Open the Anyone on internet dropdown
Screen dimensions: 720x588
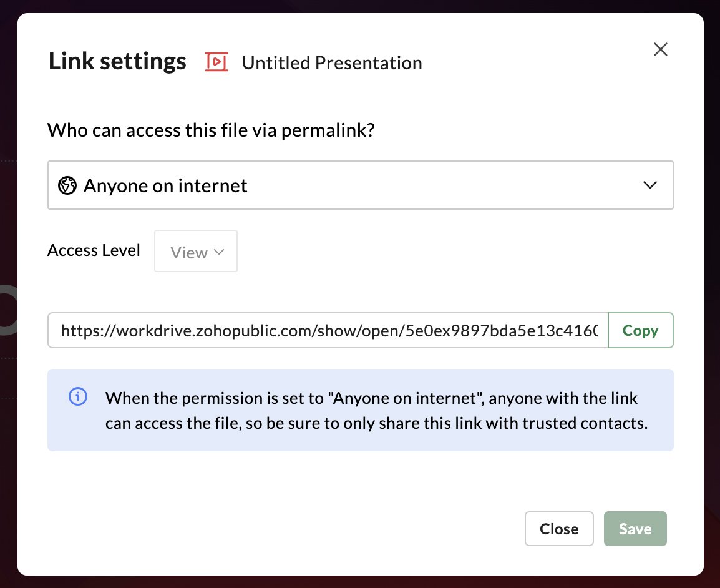point(360,185)
